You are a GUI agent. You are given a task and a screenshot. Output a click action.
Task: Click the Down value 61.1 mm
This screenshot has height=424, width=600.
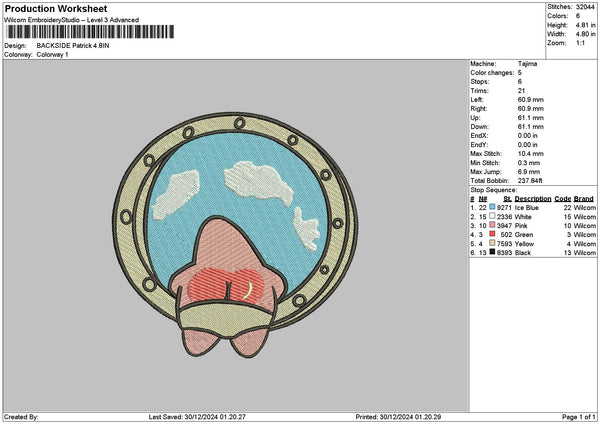point(530,127)
